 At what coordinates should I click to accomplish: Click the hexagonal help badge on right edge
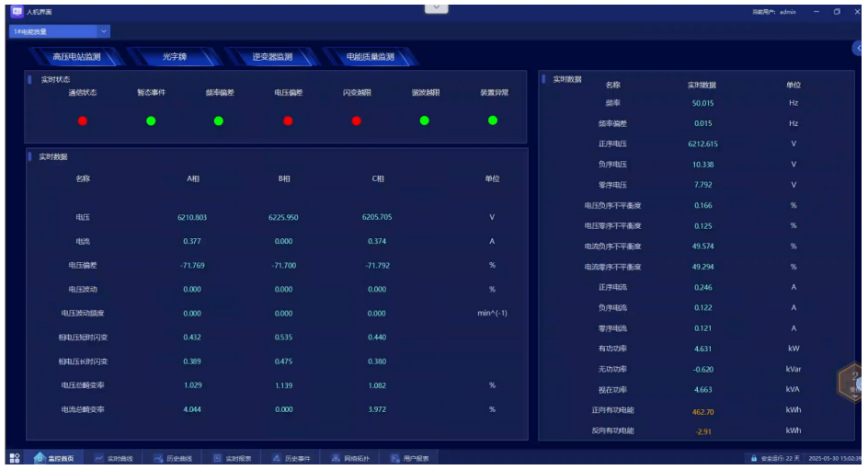(x=853, y=381)
